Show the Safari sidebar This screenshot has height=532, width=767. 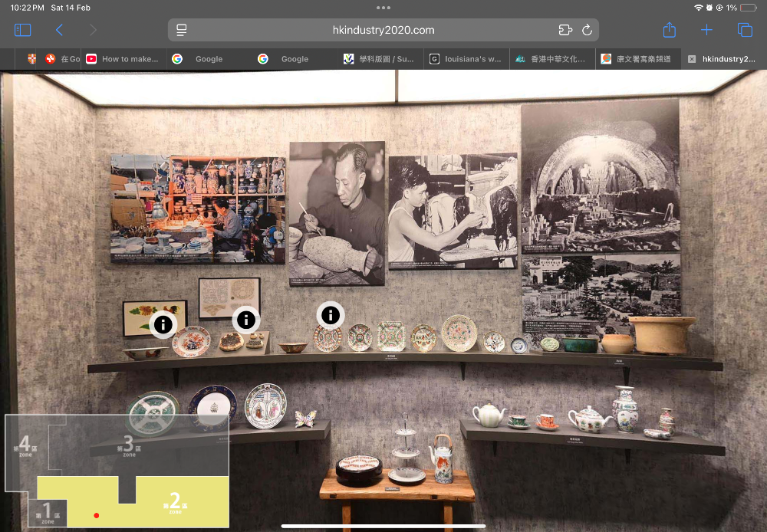tap(23, 30)
